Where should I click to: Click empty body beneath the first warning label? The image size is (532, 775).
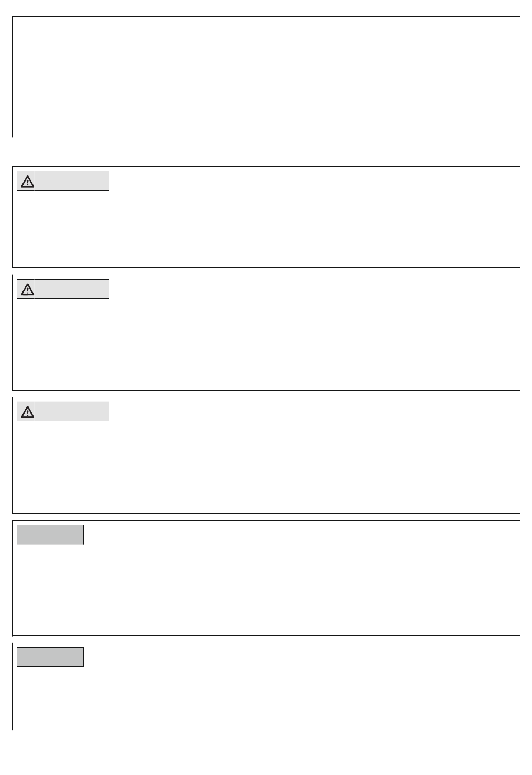(266, 229)
